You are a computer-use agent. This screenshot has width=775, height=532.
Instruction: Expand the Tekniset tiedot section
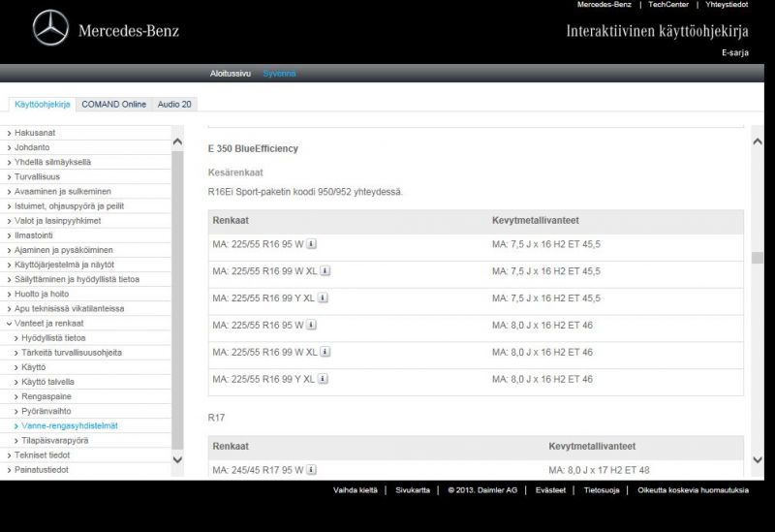[42, 454]
